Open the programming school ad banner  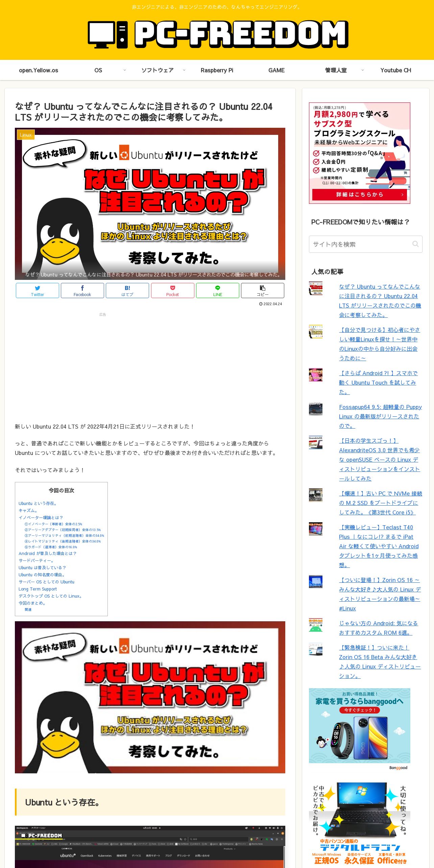point(360,153)
